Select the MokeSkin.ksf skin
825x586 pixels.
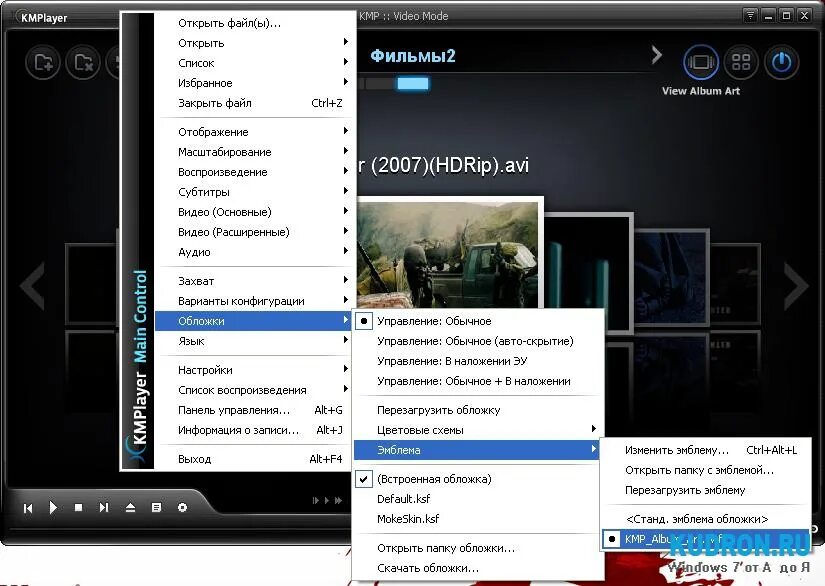pos(478,519)
